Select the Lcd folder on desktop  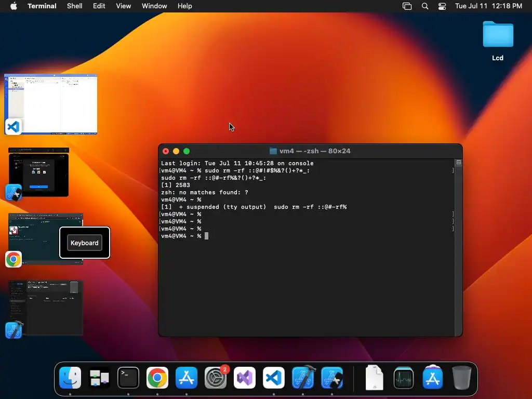pos(498,41)
